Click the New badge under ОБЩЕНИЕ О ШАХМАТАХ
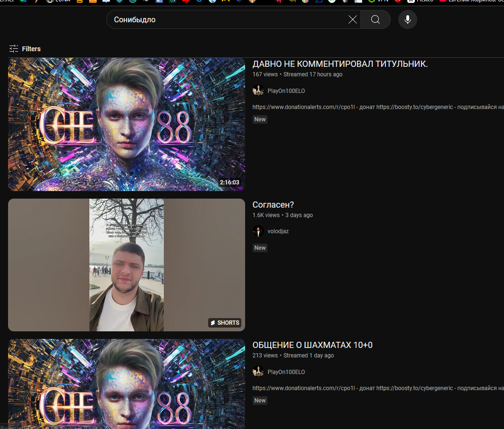504x429 pixels. click(260, 401)
